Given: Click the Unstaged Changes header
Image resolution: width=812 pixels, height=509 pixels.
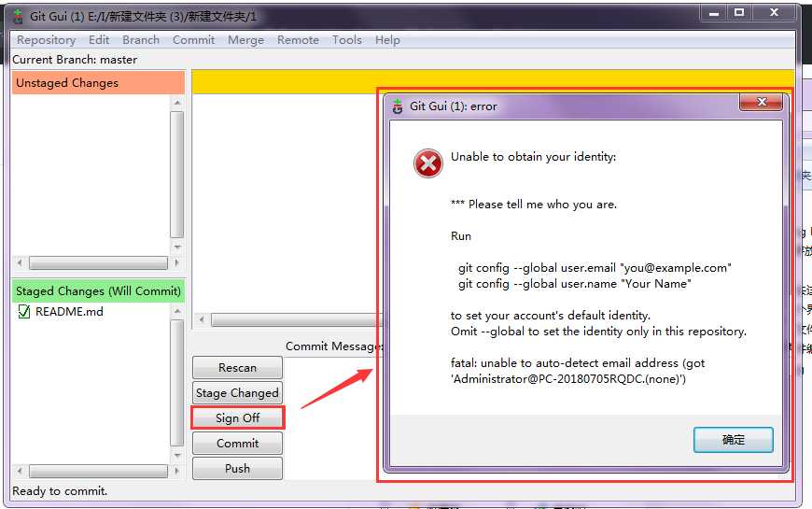Looking at the screenshot, I should (98, 83).
